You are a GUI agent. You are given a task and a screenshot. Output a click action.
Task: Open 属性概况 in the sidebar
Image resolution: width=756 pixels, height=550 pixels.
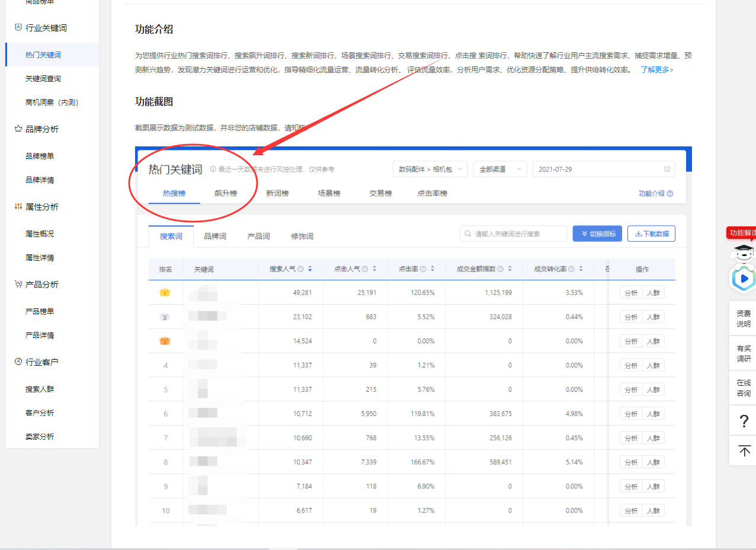(x=40, y=234)
